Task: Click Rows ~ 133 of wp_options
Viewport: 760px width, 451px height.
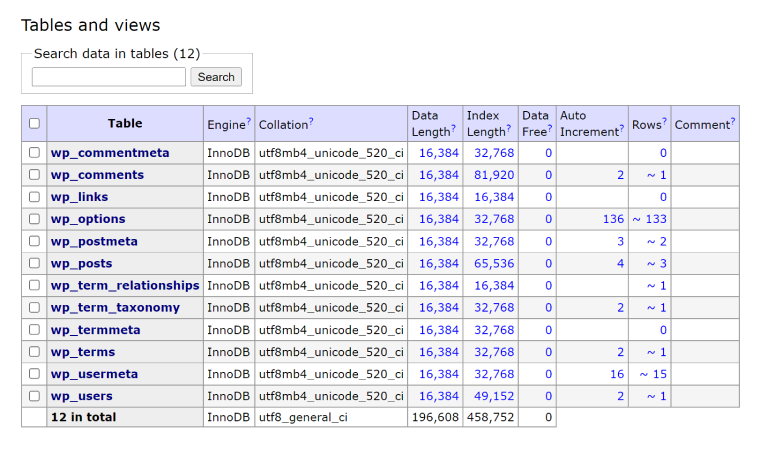Action: [649, 219]
